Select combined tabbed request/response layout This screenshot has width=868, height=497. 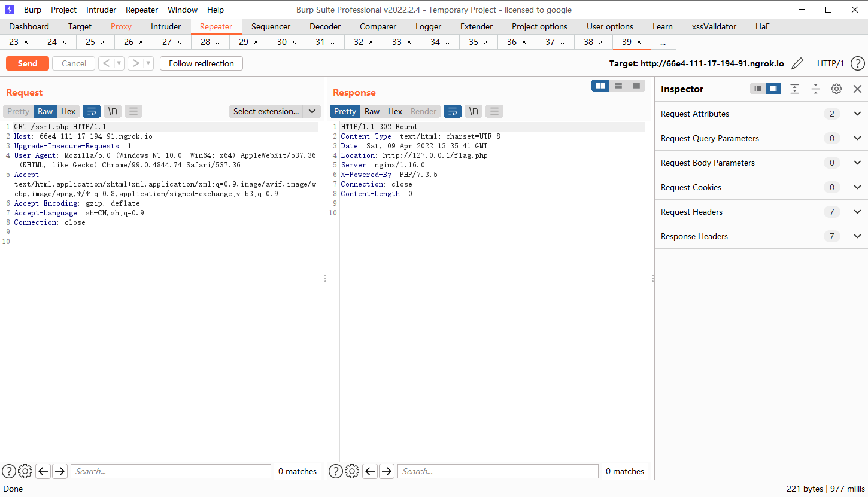pyautogui.click(x=636, y=86)
